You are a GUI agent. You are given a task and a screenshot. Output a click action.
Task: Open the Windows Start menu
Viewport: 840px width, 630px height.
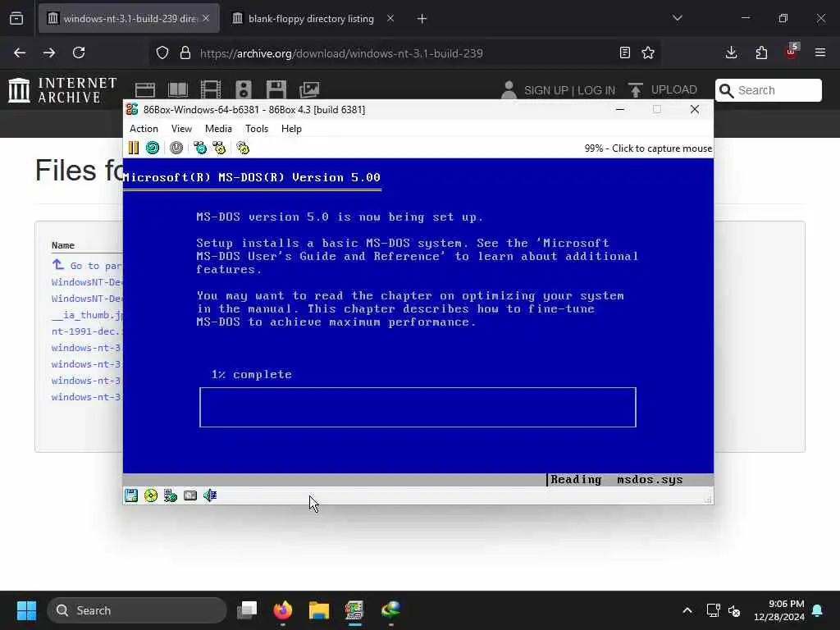click(26, 610)
